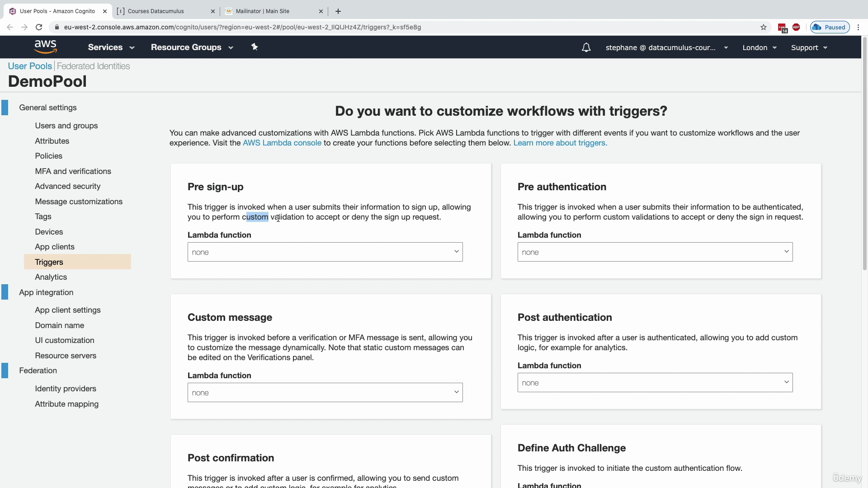Switch to the Courses Datacumulus browser tab
The width and height of the screenshot is (868, 488).
pos(165,11)
